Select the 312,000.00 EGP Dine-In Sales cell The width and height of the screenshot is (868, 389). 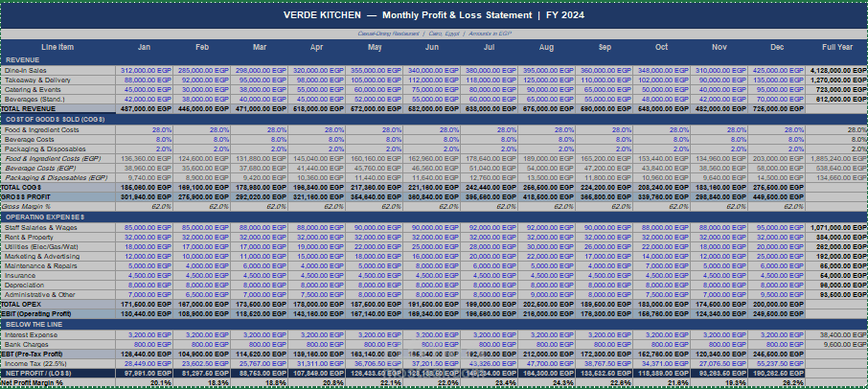(x=144, y=71)
